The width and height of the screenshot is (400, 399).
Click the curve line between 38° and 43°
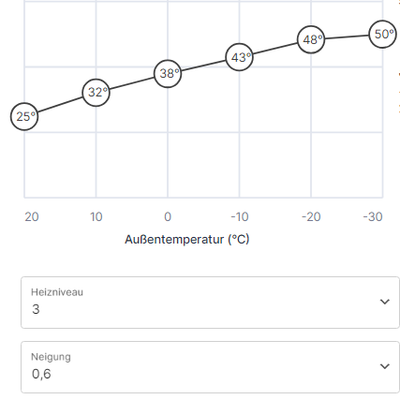coord(203,65)
